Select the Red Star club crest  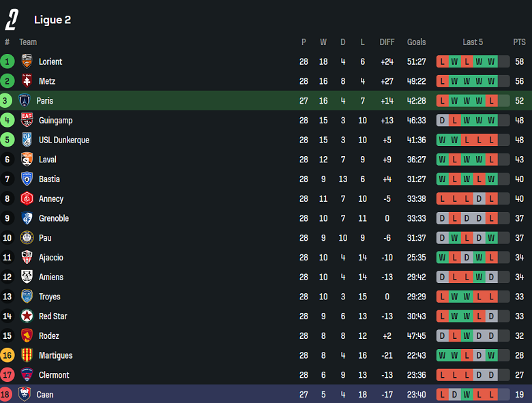tap(27, 316)
